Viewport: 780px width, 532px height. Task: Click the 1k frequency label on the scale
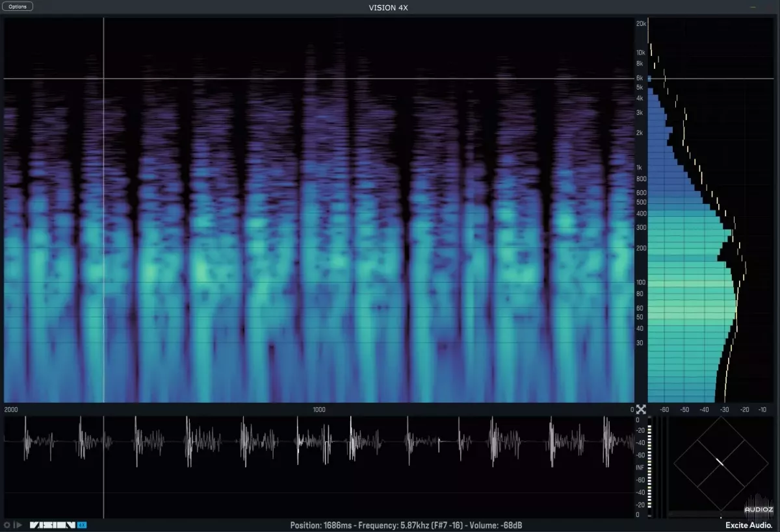[640, 168]
